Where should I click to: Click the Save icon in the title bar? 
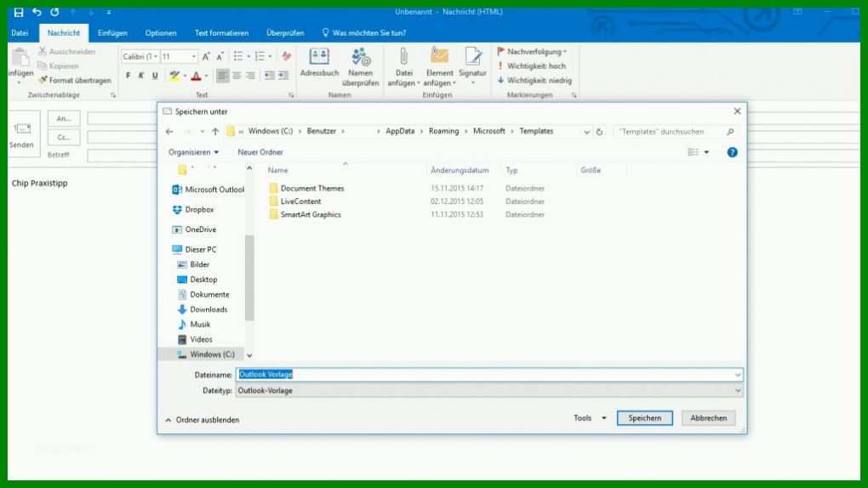click(18, 12)
